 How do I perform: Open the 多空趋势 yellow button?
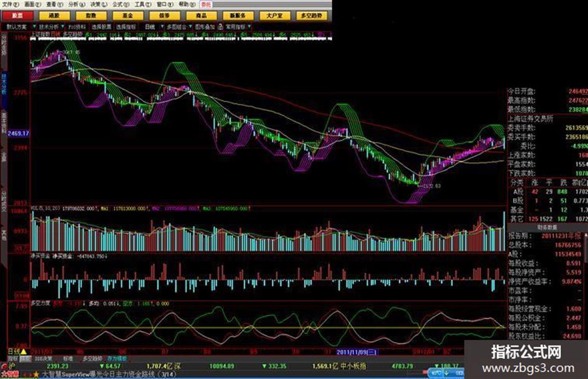[x=312, y=16]
